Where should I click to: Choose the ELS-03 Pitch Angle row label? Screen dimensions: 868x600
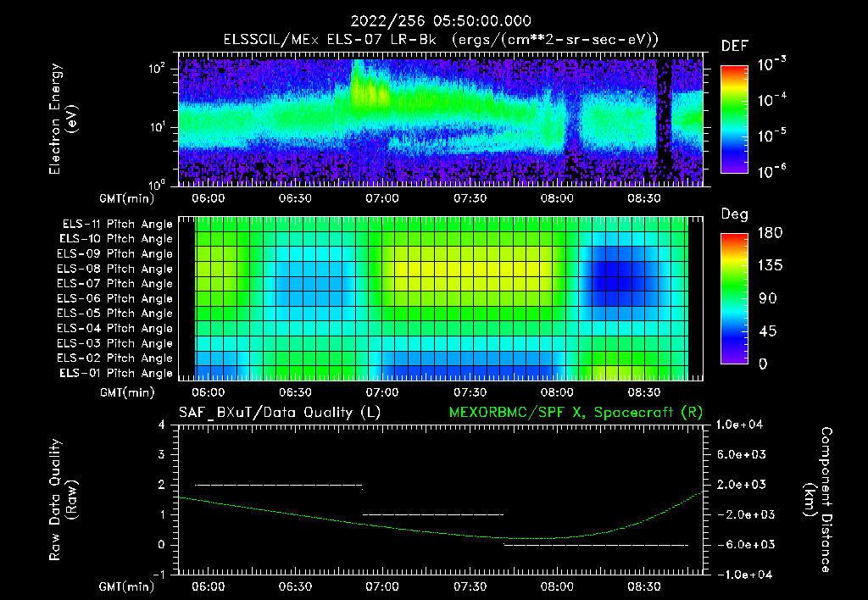[115, 343]
